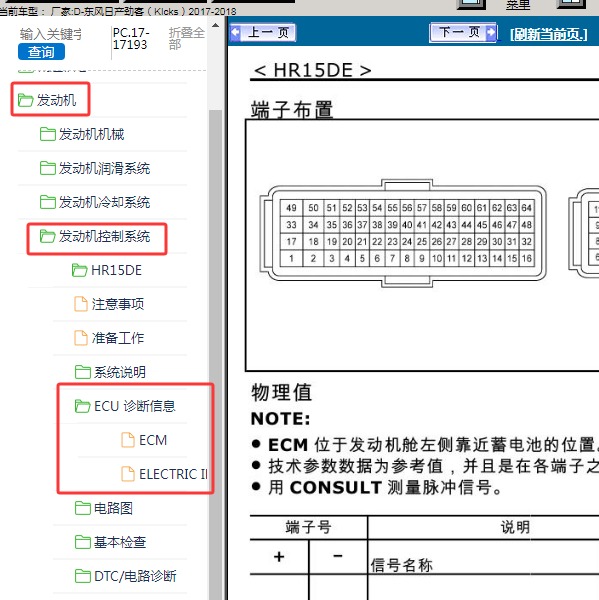Click the 刷新当前页 refresh link
Screen dimensions: 599x600
(x=548, y=34)
